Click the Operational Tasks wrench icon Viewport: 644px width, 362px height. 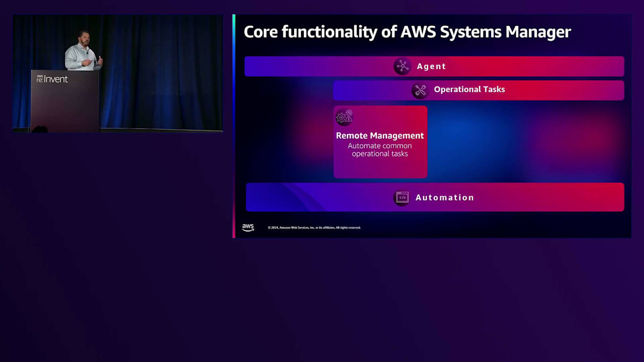(420, 90)
